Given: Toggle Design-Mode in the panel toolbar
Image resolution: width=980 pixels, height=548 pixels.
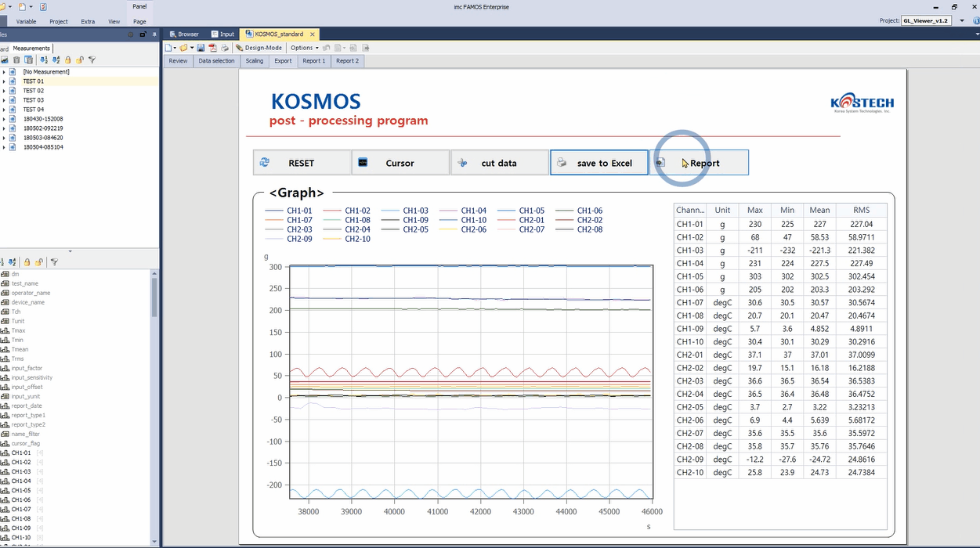Looking at the screenshot, I should coord(259,48).
